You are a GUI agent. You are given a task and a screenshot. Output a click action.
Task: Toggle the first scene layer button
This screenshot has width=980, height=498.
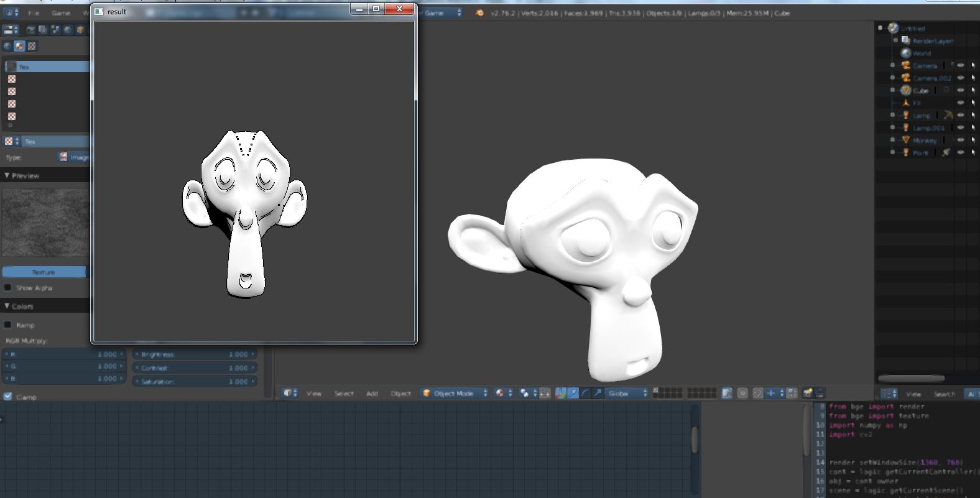(x=656, y=390)
